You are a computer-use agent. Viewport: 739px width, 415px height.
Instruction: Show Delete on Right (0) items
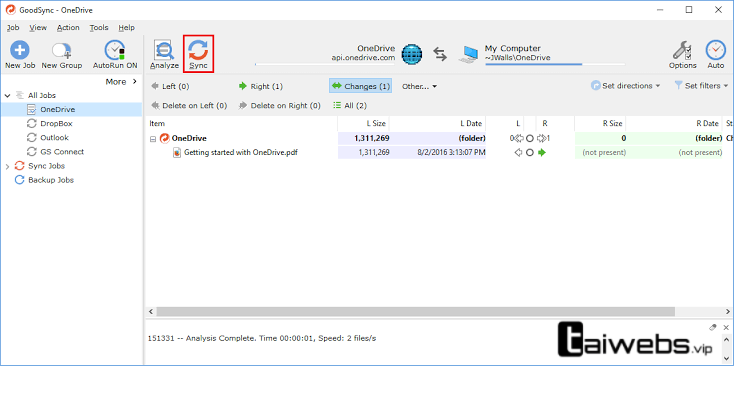pyautogui.click(x=279, y=106)
